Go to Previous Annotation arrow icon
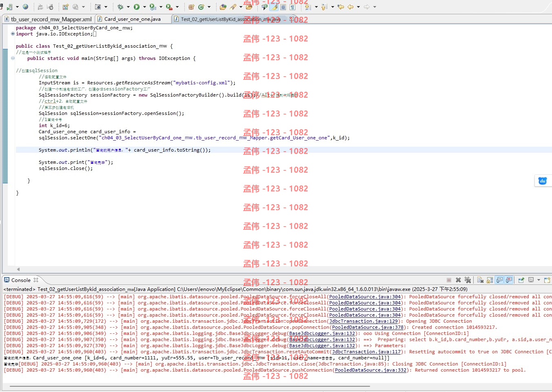552x392 pixels. click(x=324, y=7)
